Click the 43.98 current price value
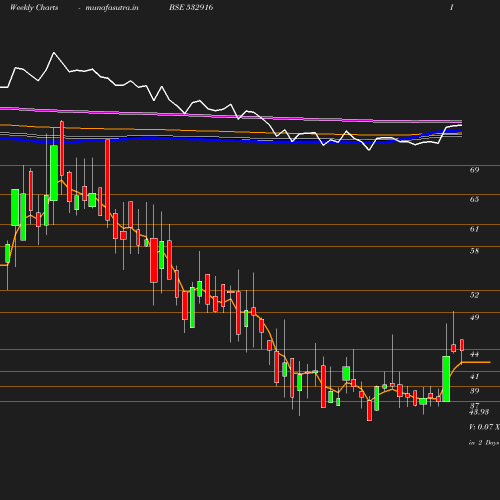This screenshot has height=500, width=500. tap(479, 412)
